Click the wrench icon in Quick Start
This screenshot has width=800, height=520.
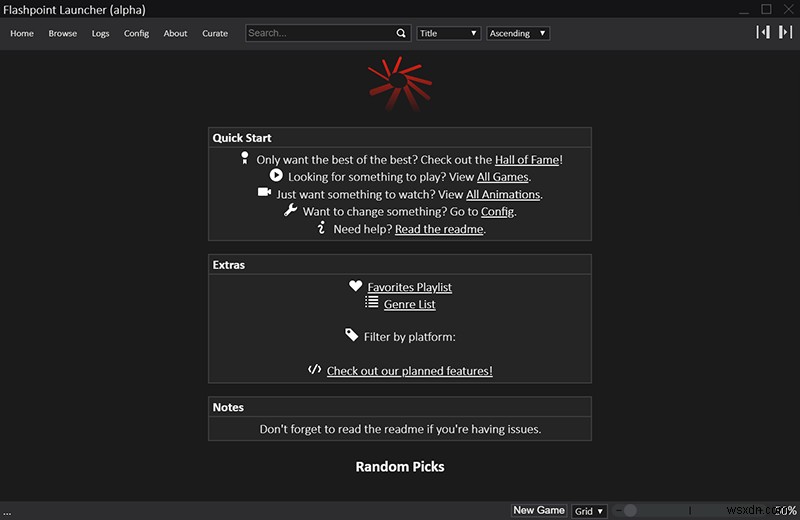(291, 211)
